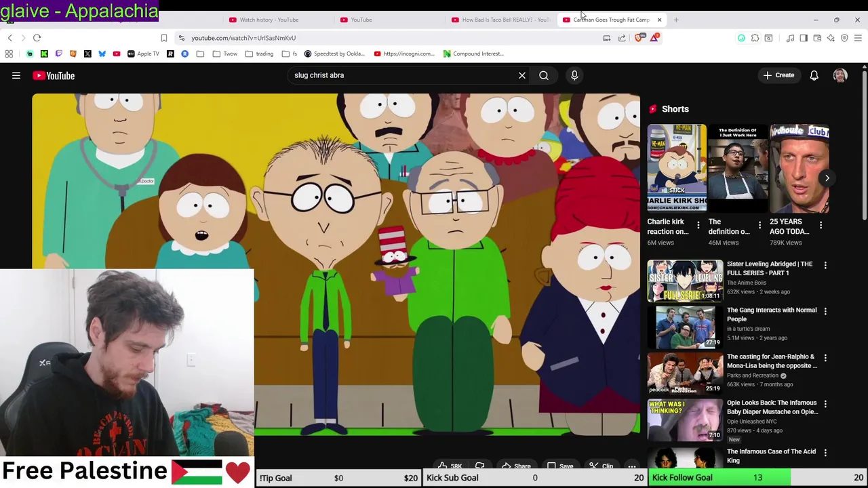Expand the Twow bookmarks folder
This screenshot has height=488, width=868.
(x=226, y=54)
